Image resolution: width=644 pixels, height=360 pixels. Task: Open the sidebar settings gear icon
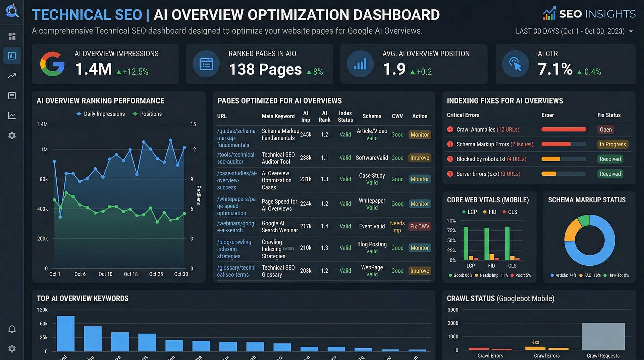(x=12, y=135)
